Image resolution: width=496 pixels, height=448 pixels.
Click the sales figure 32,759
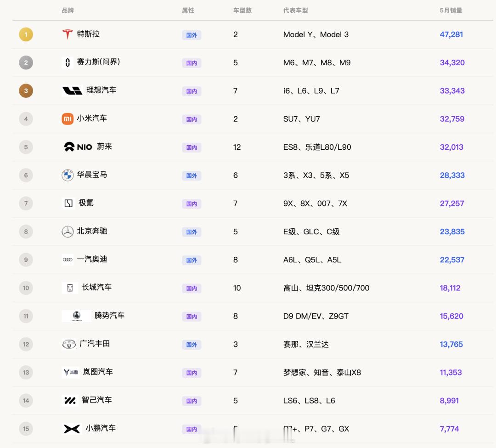pos(452,119)
